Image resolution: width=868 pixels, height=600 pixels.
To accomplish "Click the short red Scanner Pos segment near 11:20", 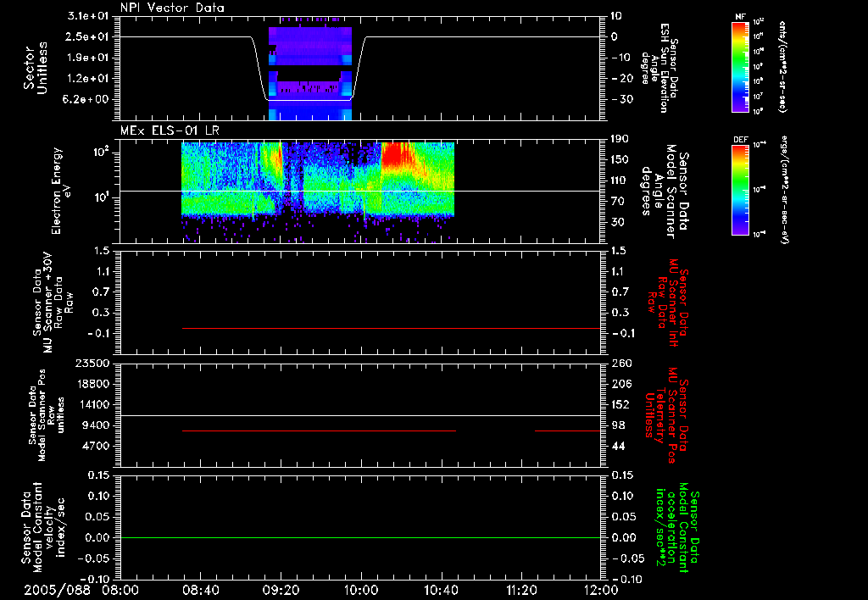I will [567, 431].
